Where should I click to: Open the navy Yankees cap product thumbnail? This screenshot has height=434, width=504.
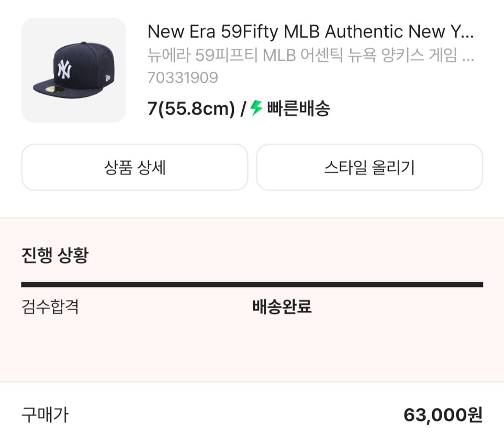tap(74, 70)
